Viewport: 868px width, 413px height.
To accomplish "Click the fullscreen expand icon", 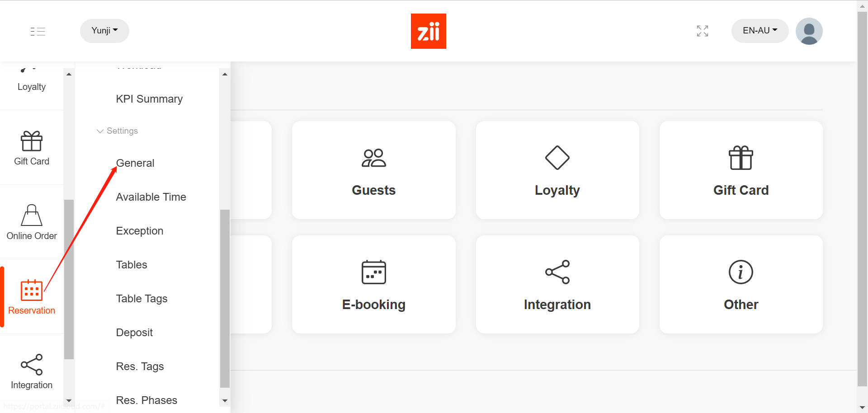I will click(x=702, y=31).
